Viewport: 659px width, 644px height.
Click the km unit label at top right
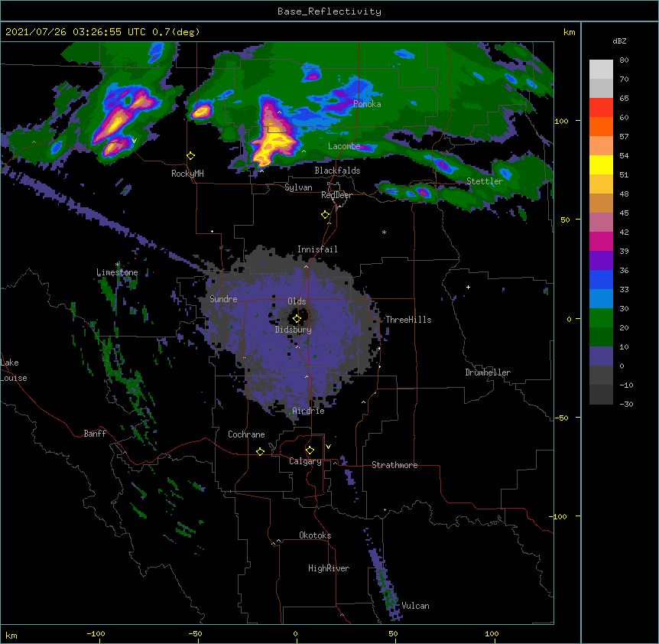[x=569, y=32]
